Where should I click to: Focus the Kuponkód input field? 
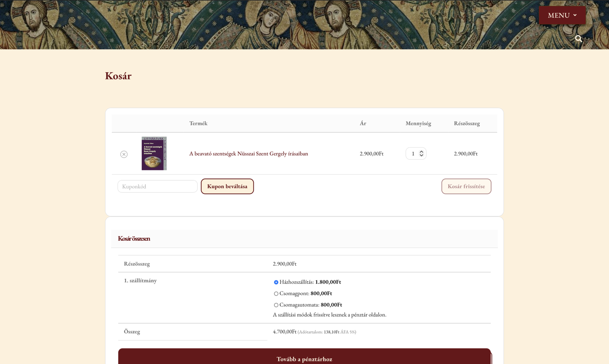(157, 186)
